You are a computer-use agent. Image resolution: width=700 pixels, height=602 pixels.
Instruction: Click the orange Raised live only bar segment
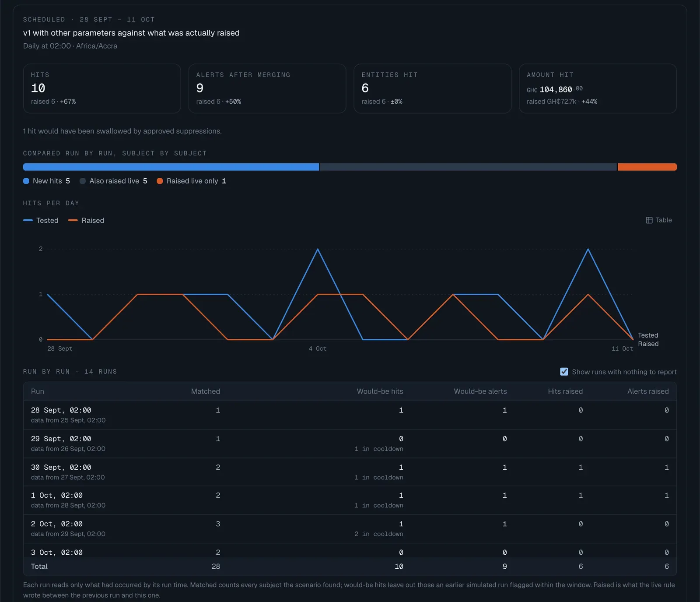pos(647,167)
